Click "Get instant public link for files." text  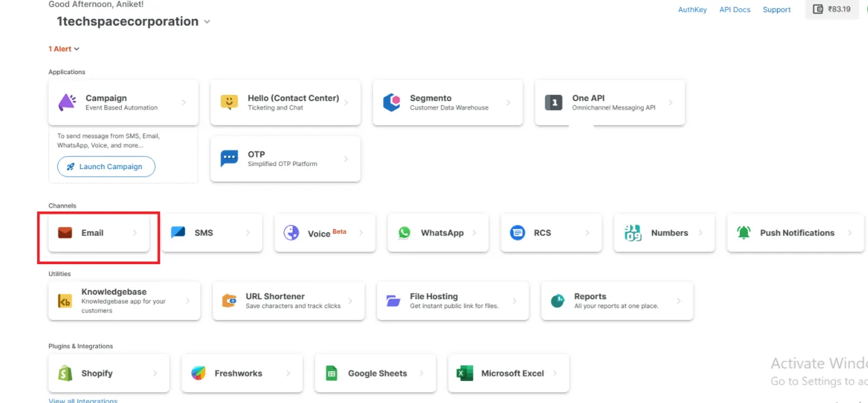tap(454, 306)
